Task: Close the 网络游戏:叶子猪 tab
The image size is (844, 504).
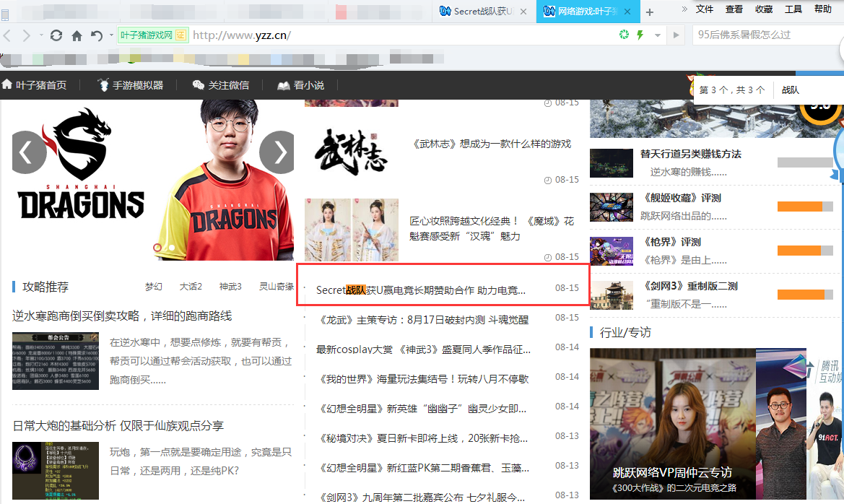Action: pyautogui.click(x=627, y=12)
